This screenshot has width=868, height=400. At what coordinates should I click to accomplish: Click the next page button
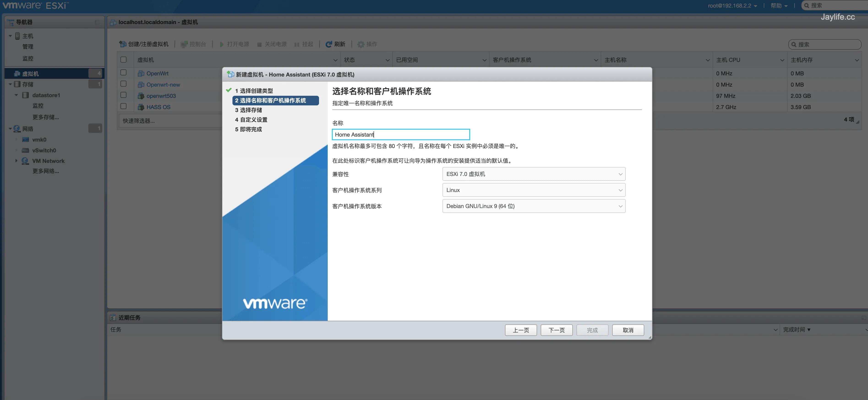[x=556, y=330]
